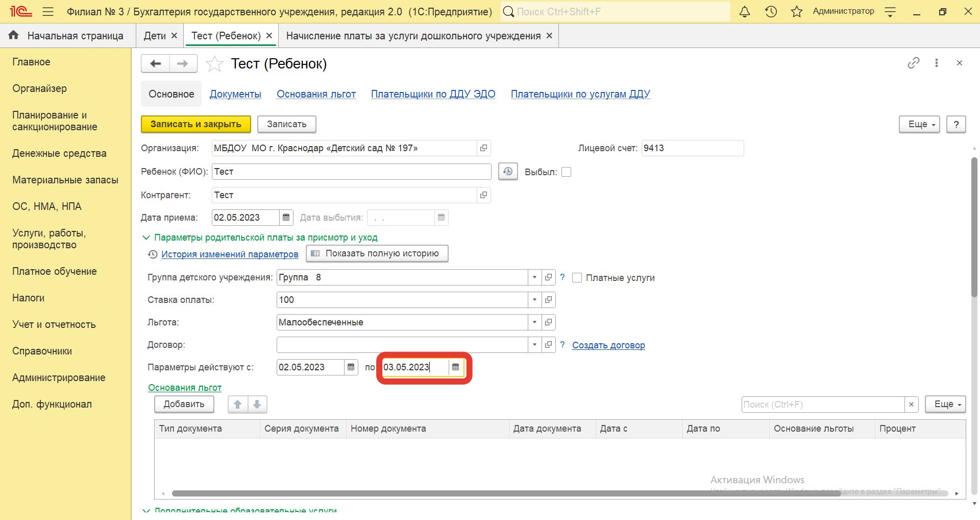Click the notifications bell icon
Viewport: 980px width, 520px height.
click(745, 12)
